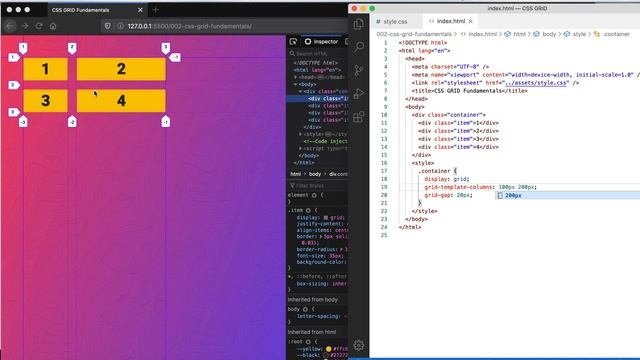Click the grid-template-columns line in editor
Screen dimensions: 640x360
coord(480,187)
